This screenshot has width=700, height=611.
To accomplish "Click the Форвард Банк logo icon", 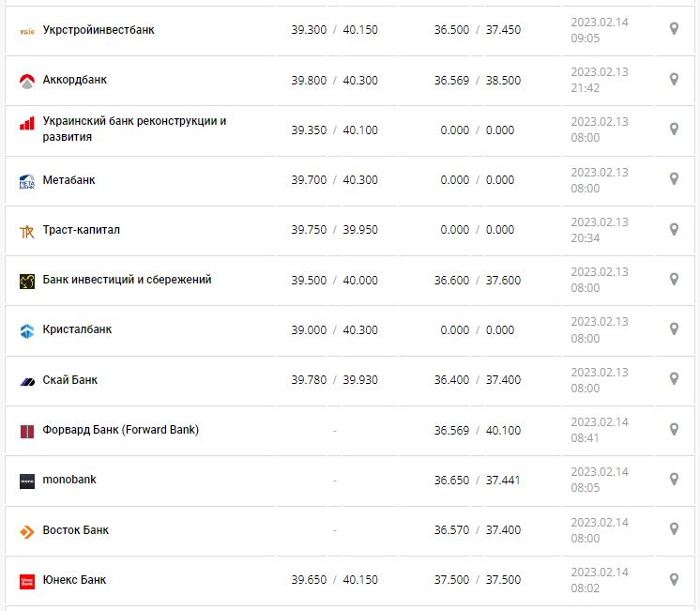I will click(x=26, y=431).
